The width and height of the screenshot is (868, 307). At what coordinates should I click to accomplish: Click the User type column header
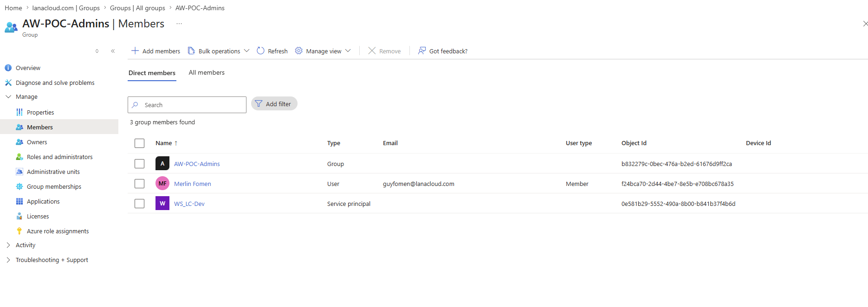[x=579, y=143]
